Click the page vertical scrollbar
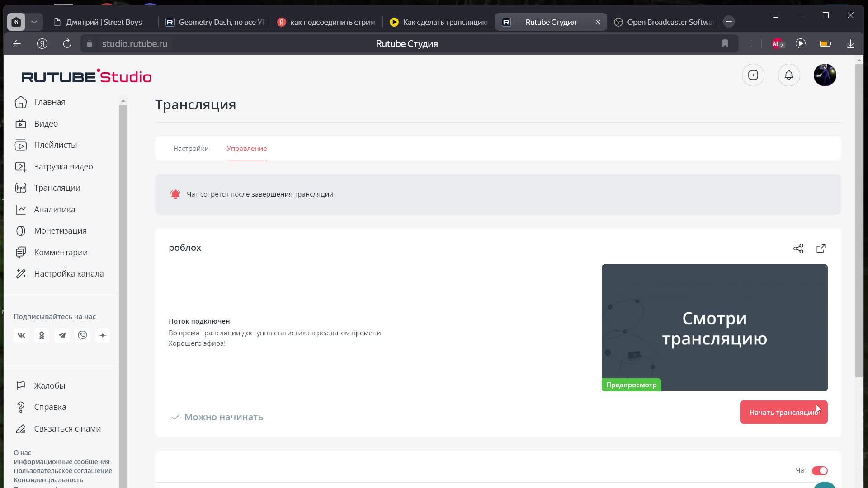 (859, 221)
